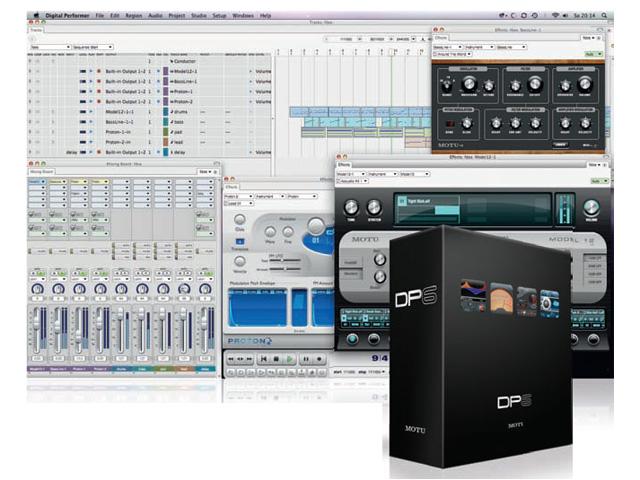Viewport: 640px width, 480px height.
Task: Click the transport Play button
Action: [289, 359]
